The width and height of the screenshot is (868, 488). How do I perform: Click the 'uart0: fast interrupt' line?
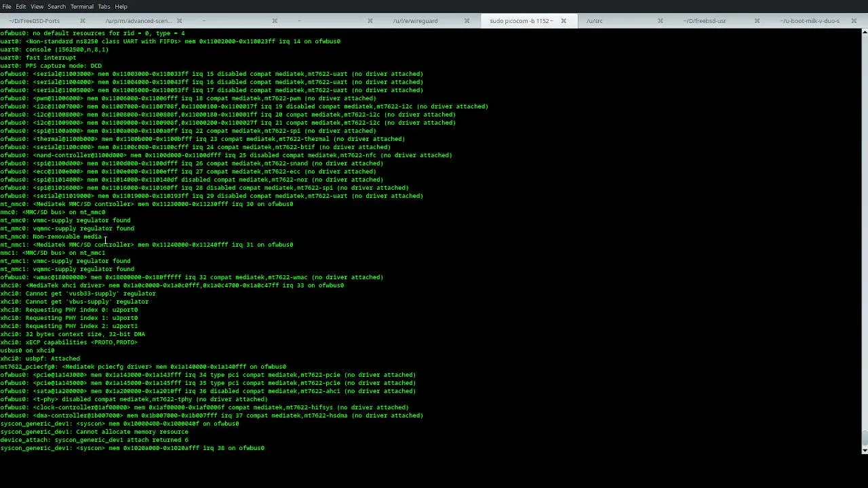pos(38,58)
